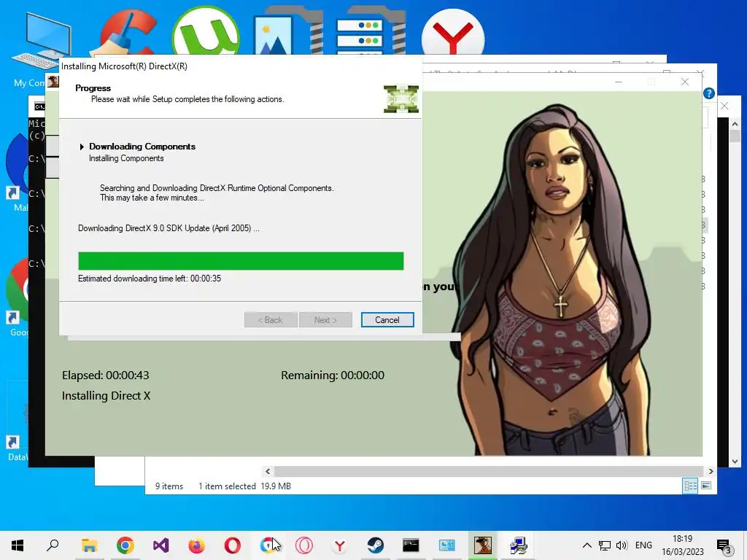Image resolution: width=747 pixels, height=560 pixels.
Task: Click the green download progress bar
Action: coord(241,261)
